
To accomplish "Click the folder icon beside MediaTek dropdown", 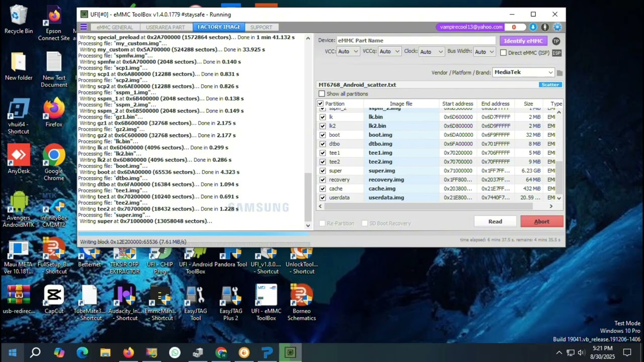I will tap(559, 73).
